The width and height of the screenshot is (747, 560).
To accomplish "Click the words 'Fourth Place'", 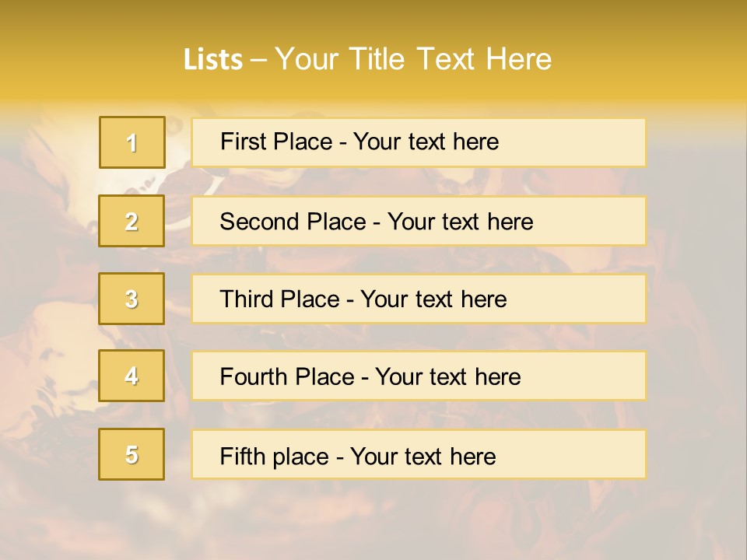I will click(x=287, y=376).
